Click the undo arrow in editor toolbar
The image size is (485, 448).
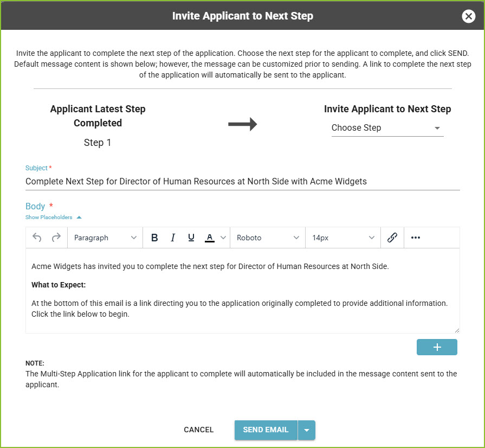(x=37, y=238)
